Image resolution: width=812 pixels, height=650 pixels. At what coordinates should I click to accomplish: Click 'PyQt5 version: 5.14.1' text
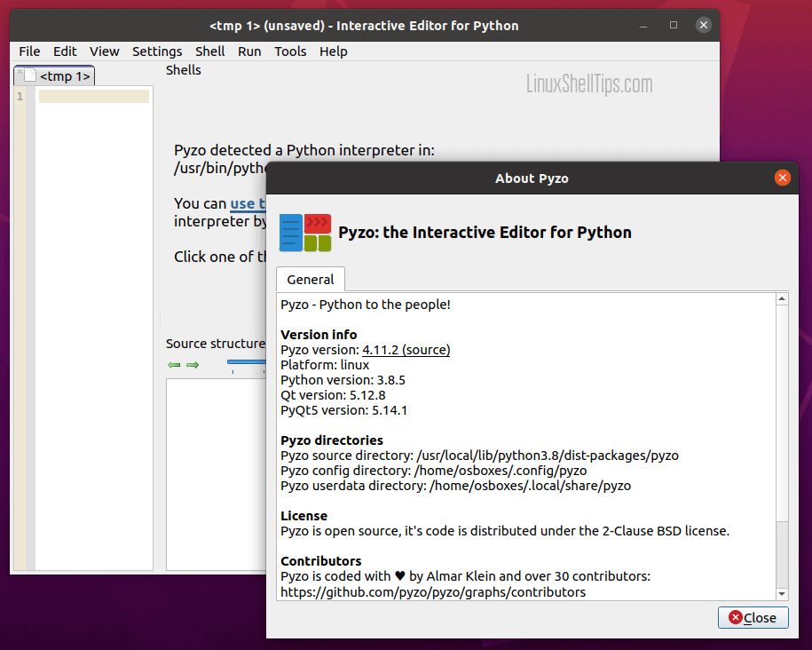pyautogui.click(x=343, y=410)
